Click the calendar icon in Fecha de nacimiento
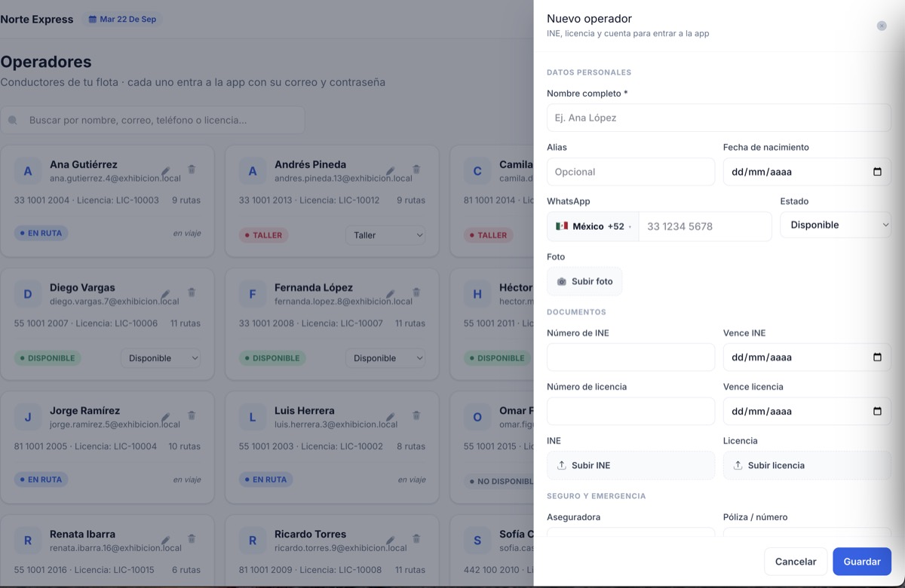Screen dimensions: 905x588 click(877, 172)
